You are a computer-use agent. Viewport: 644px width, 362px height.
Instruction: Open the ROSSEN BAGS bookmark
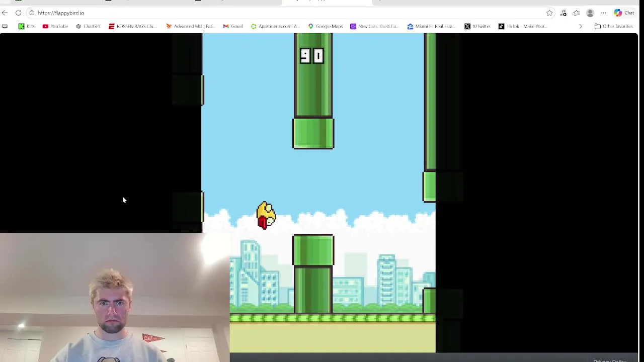point(133,26)
